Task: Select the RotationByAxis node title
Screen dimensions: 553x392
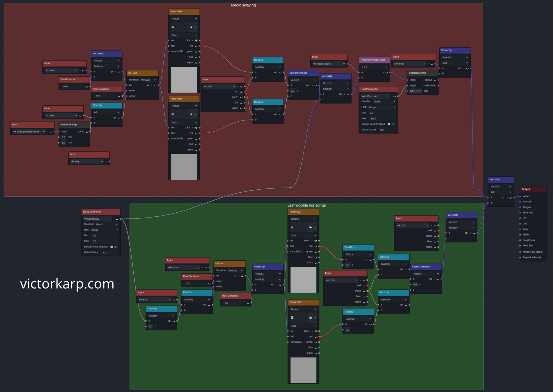Action: [417, 73]
